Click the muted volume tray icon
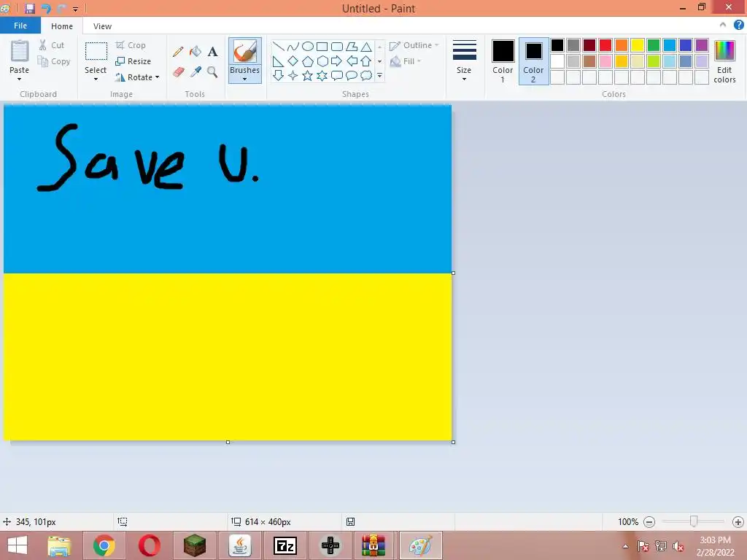 (x=678, y=546)
